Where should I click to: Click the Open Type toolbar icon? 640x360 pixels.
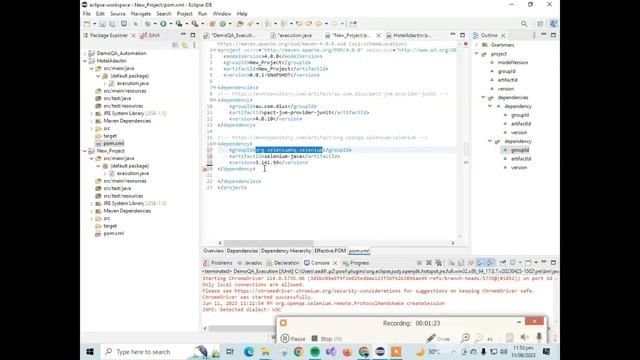[x=240, y=24]
